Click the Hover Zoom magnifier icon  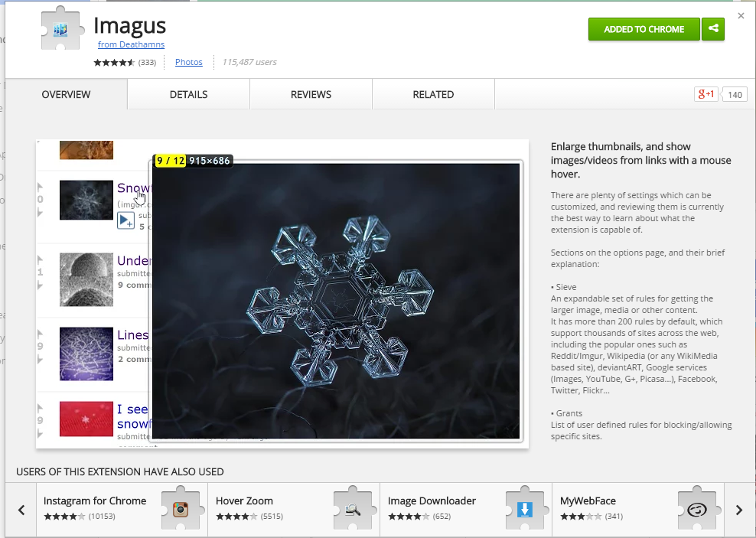coord(353,509)
